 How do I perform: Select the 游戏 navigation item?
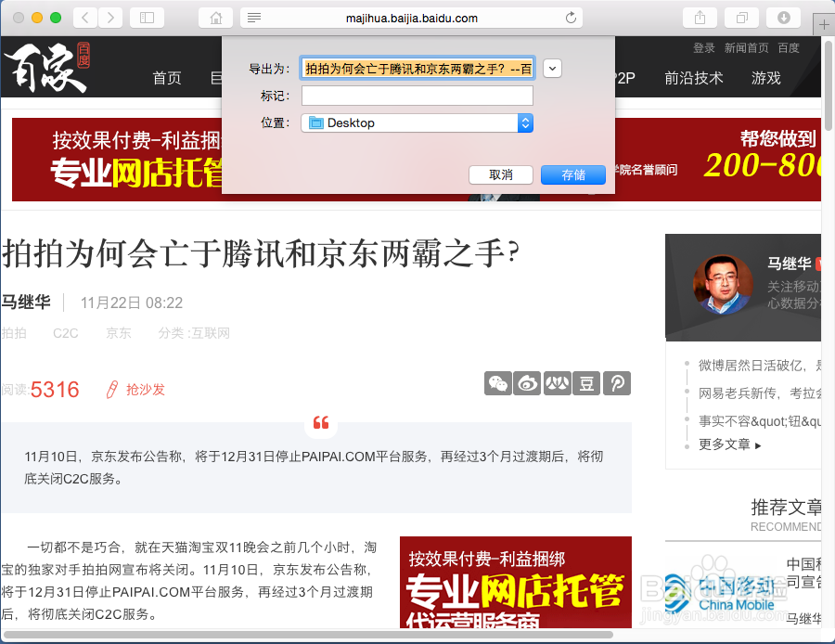[x=764, y=78]
